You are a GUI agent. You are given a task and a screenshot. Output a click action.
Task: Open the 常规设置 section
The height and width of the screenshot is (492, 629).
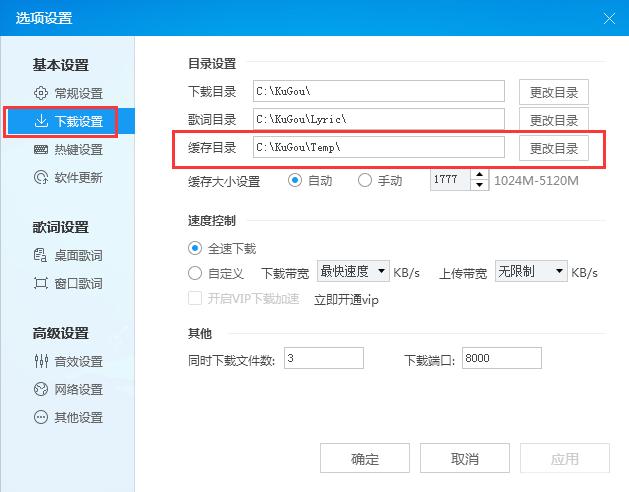[x=79, y=94]
